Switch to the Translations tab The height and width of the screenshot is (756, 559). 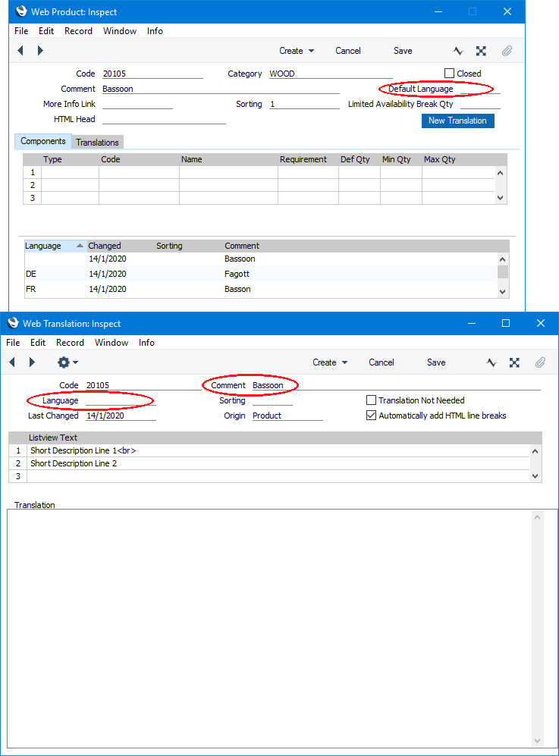pos(97,143)
